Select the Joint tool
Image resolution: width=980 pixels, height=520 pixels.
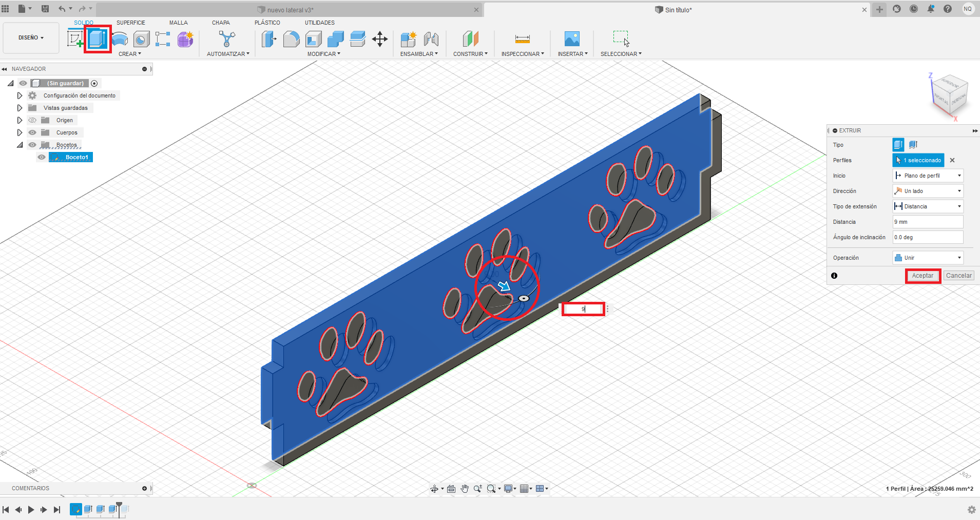pyautogui.click(x=431, y=39)
